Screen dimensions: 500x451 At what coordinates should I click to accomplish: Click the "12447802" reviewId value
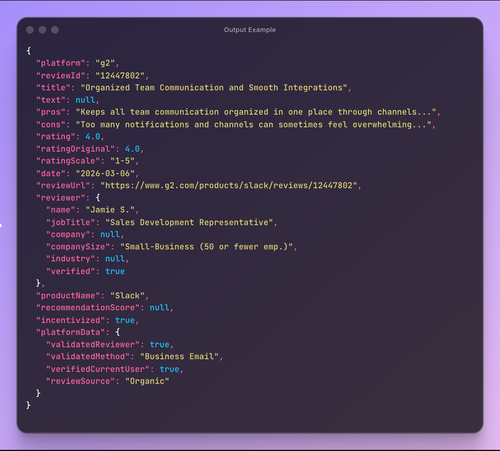(x=120, y=75)
